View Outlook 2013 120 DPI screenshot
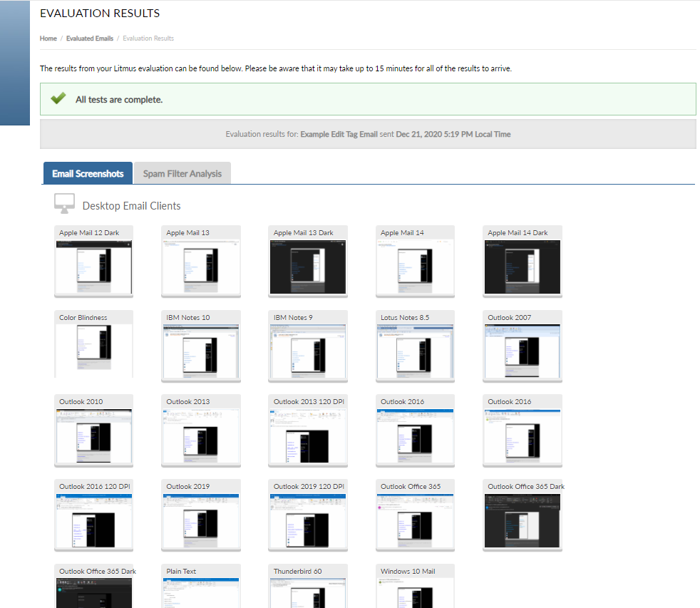The height and width of the screenshot is (608, 700). (x=308, y=436)
